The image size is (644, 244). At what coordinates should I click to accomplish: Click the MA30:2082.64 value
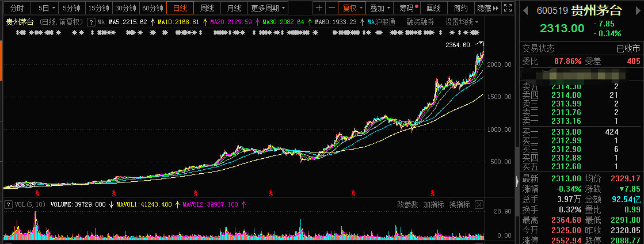283,22
